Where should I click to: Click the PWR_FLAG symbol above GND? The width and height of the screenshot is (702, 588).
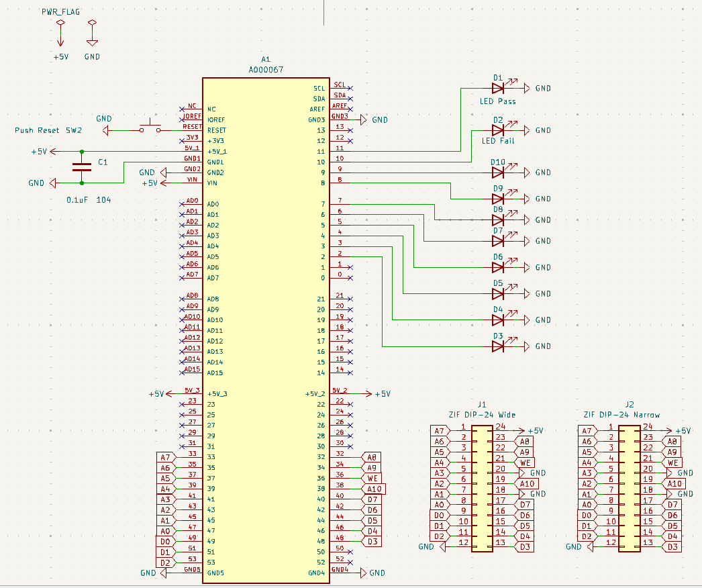(x=92, y=25)
